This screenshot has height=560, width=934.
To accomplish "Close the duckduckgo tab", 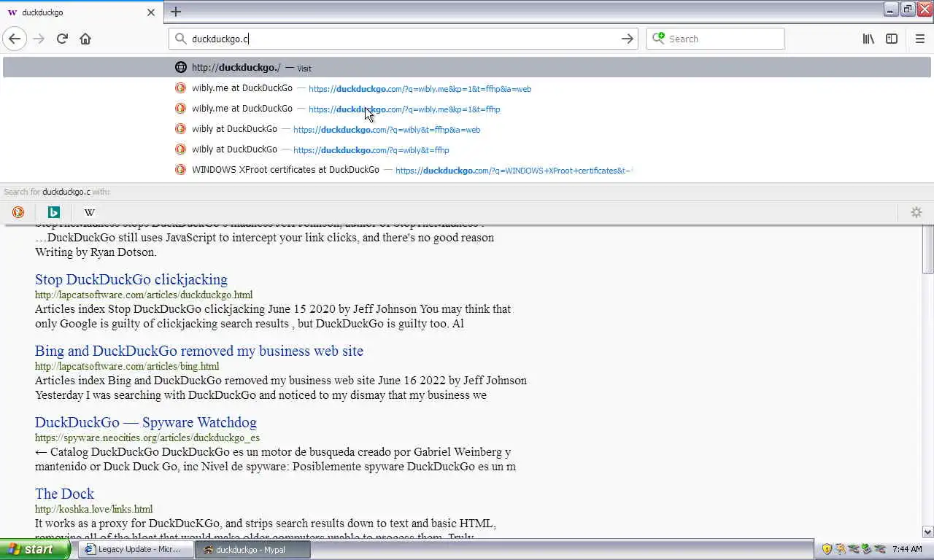I will tap(151, 12).
